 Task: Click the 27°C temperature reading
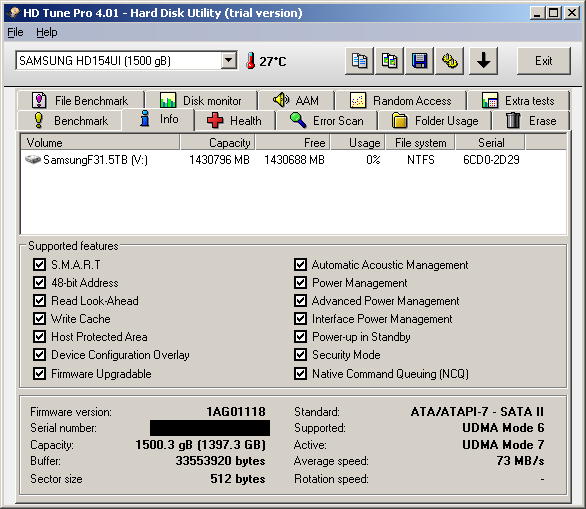pos(273,61)
